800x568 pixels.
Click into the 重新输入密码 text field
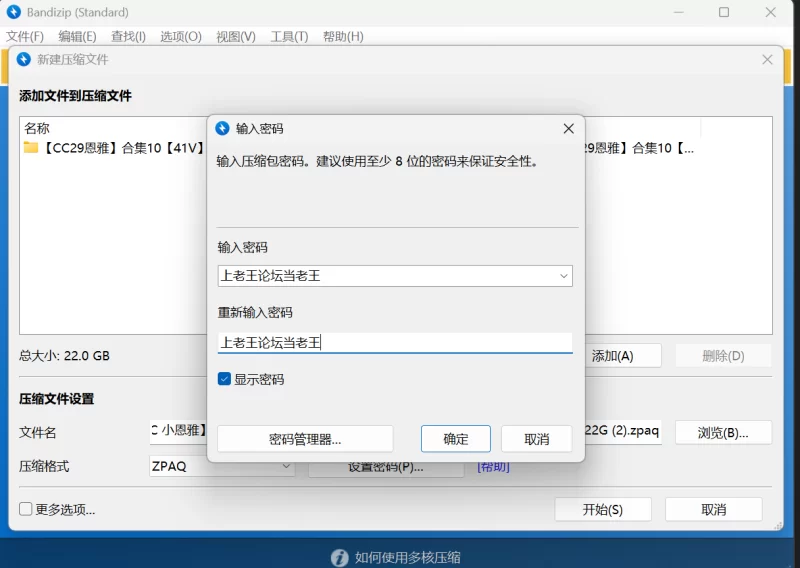point(395,342)
